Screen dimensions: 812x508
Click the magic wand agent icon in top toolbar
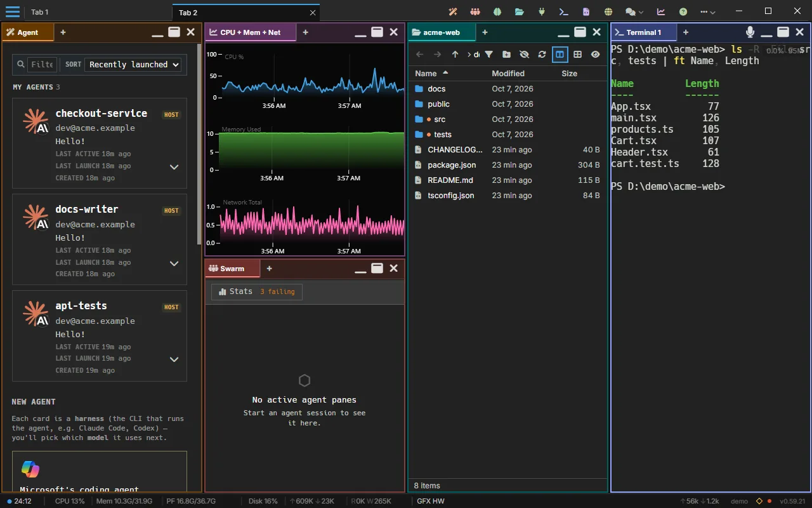(x=453, y=11)
